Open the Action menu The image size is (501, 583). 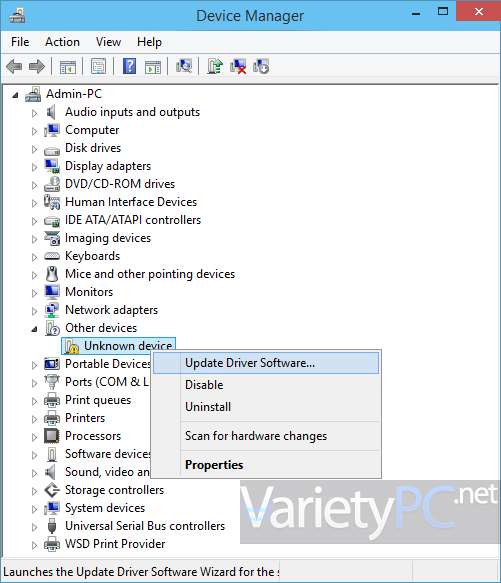tap(62, 42)
